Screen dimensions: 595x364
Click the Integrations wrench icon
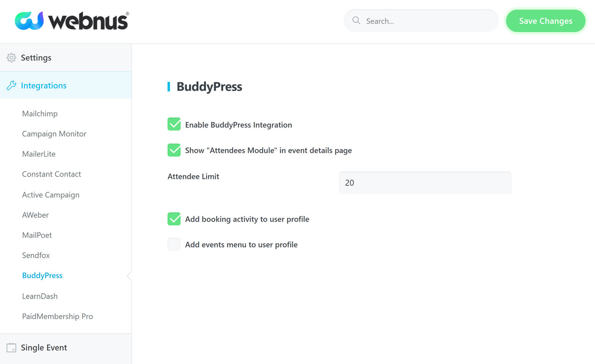click(12, 85)
